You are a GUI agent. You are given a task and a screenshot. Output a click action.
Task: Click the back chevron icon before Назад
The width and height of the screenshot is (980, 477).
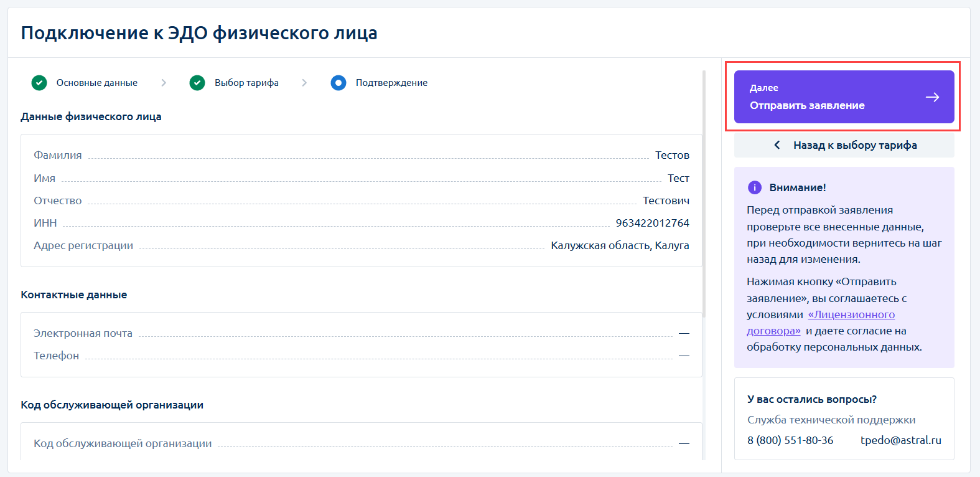click(777, 145)
